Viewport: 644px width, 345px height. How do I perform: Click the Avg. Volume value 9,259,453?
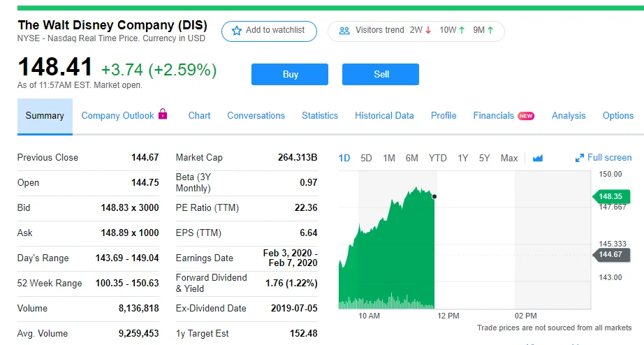(139, 334)
